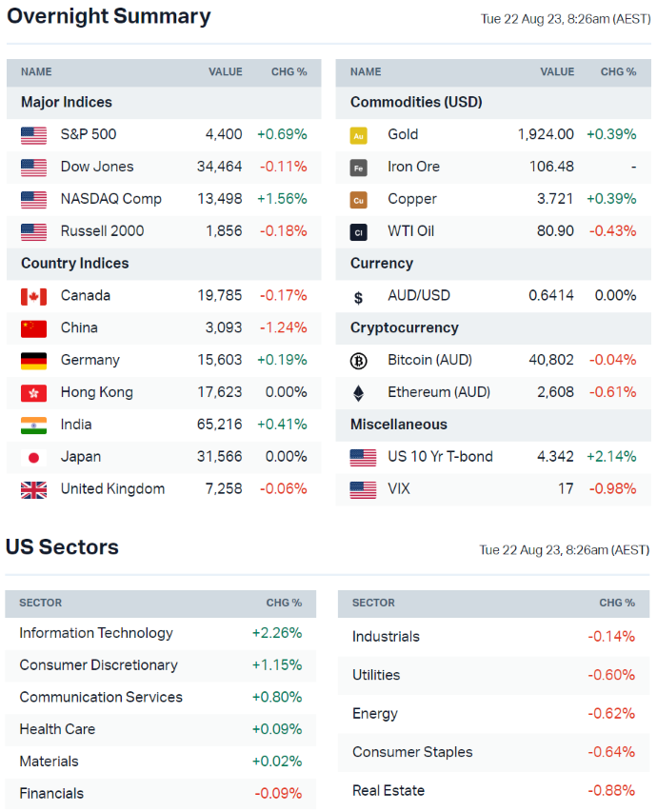Select the Iron Ore commodity
The height and width of the screenshot is (812, 657).
413,167
